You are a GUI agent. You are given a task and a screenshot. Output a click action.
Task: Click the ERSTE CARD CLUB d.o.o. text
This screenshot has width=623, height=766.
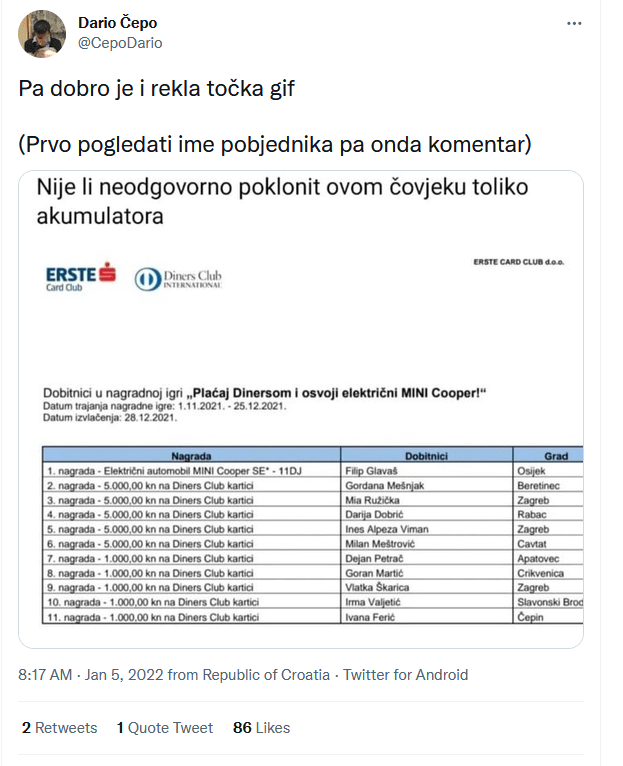coord(521,263)
